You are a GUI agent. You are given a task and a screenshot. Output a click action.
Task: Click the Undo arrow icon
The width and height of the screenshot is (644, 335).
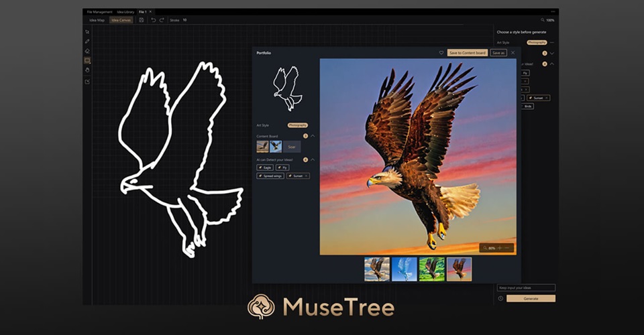[153, 20]
